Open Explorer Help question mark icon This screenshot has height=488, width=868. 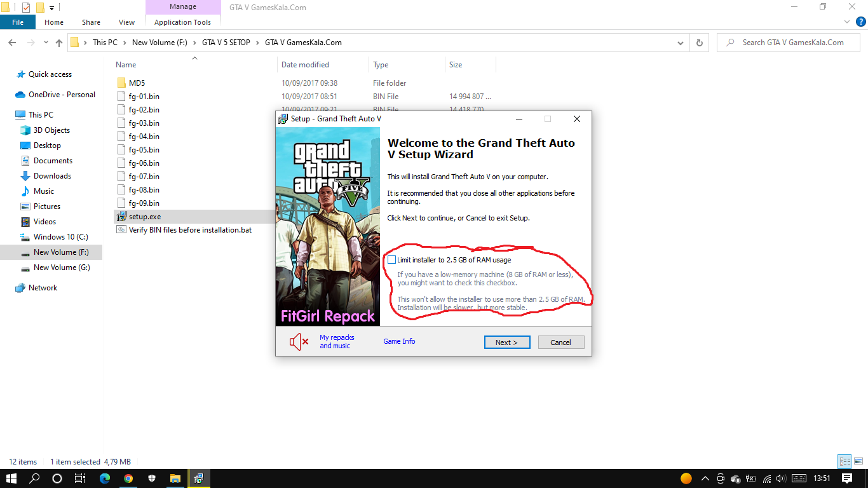(x=861, y=22)
